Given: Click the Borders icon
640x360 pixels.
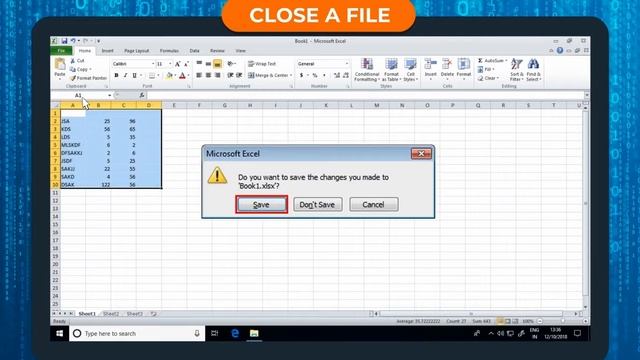Looking at the screenshot, I should [x=152, y=75].
